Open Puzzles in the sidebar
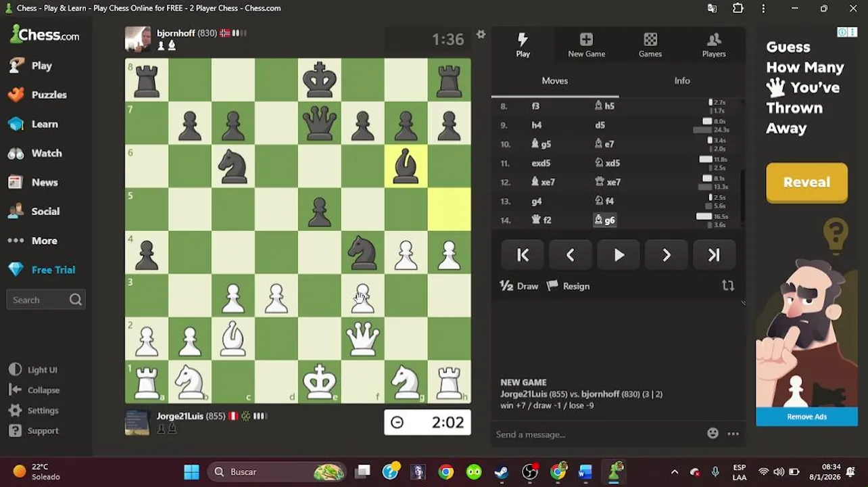This screenshot has width=868, height=487. [x=37, y=95]
